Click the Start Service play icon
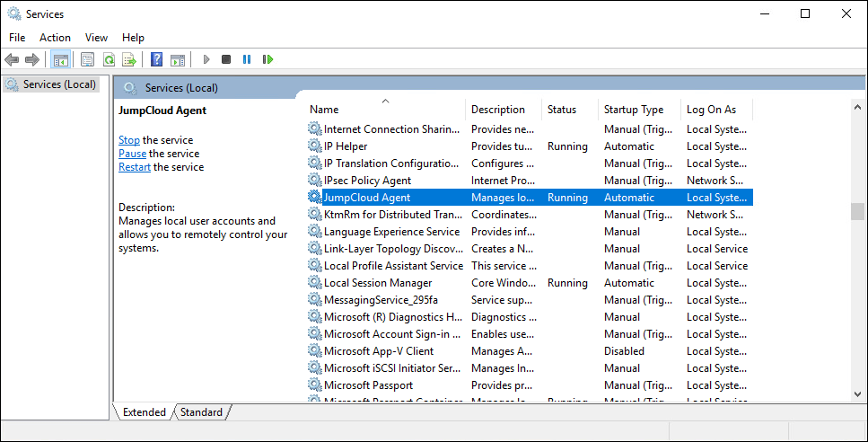 206,59
